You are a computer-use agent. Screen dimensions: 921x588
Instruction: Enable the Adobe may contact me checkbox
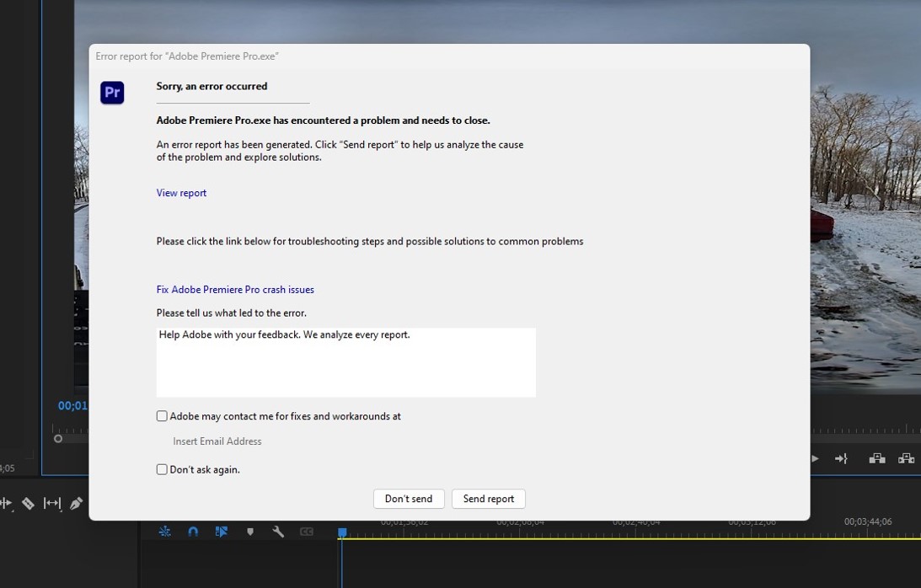(x=161, y=415)
